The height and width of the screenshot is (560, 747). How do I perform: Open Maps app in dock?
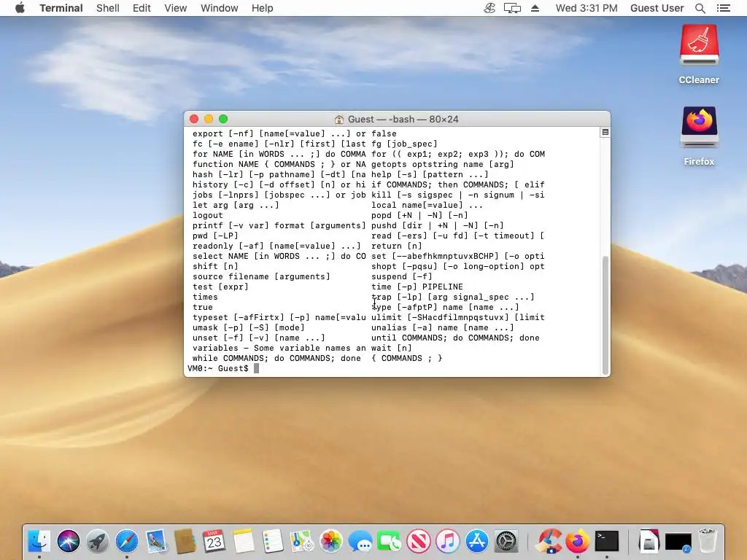(301, 541)
